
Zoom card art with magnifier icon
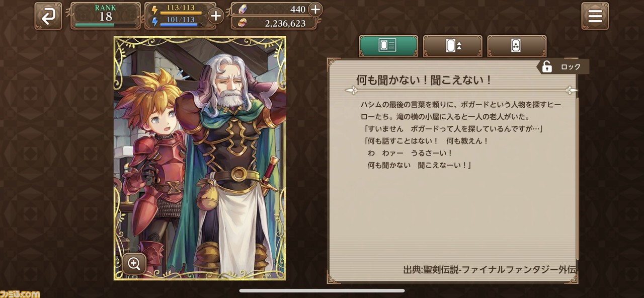pos(134,263)
